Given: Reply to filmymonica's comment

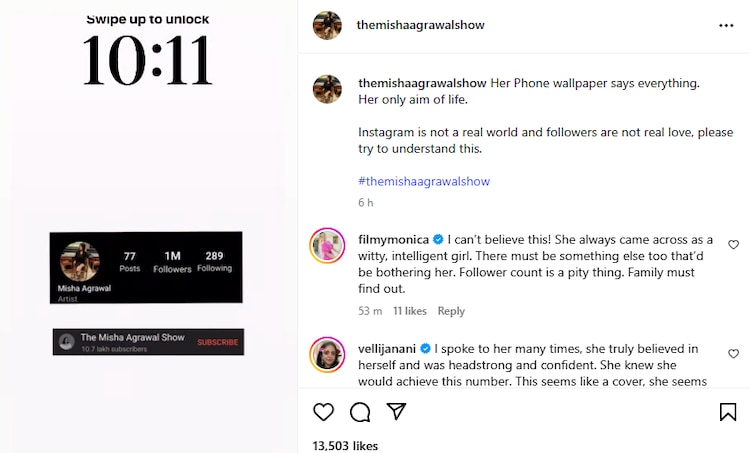Looking at the screenshot, I should (x=451, y=311).
